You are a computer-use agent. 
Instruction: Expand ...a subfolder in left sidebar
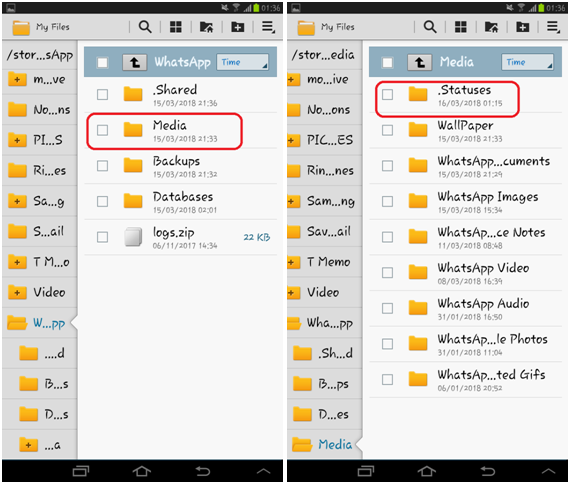(x=28, y=445)
